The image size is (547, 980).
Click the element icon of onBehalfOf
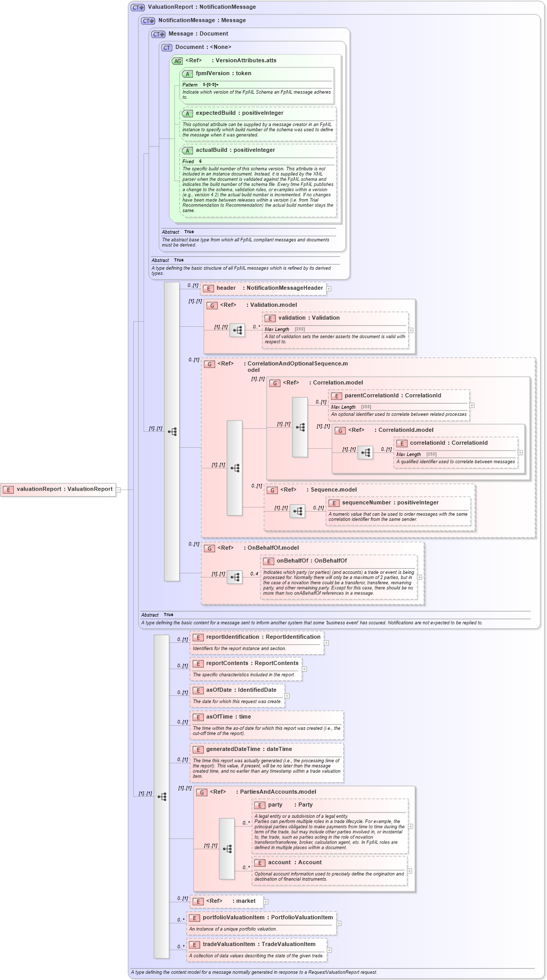point(269,561)
